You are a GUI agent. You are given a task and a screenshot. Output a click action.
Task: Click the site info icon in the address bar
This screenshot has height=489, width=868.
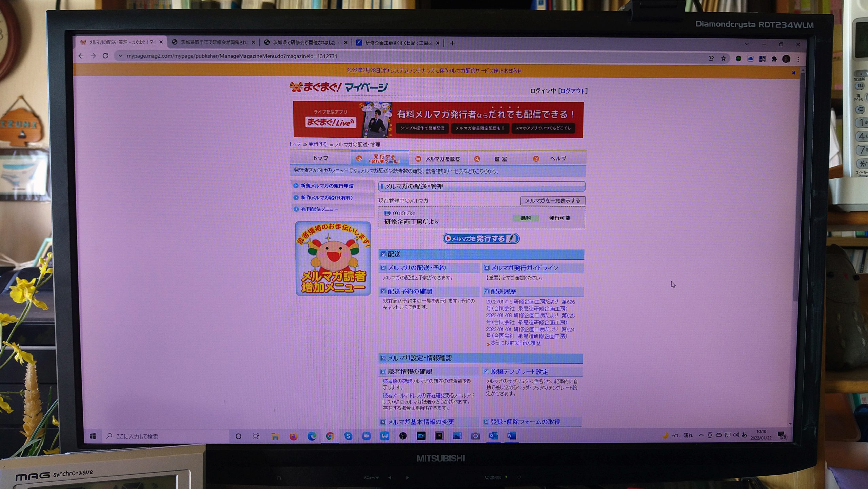pos(120,56)
